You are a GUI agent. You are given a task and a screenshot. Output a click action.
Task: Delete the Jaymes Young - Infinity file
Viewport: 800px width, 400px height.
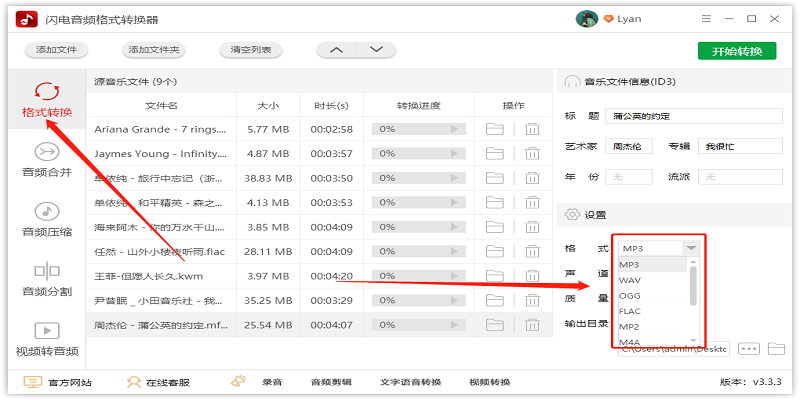533,154
